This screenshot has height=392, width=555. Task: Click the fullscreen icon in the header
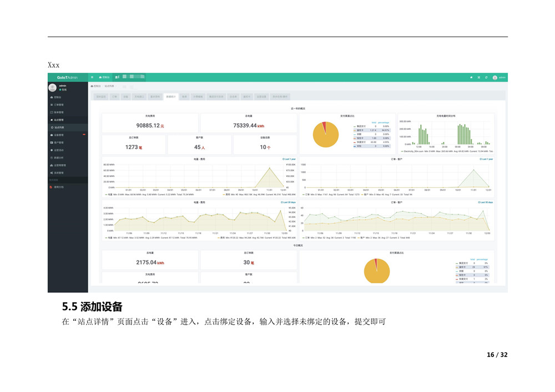coord(479,78)
